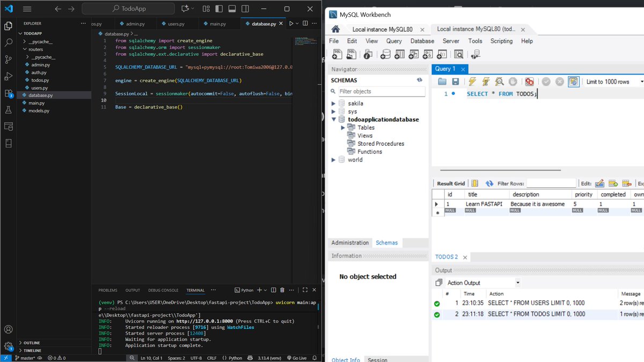
Task: Go back with VS Code navigation arrow
Action: (58, 9)
